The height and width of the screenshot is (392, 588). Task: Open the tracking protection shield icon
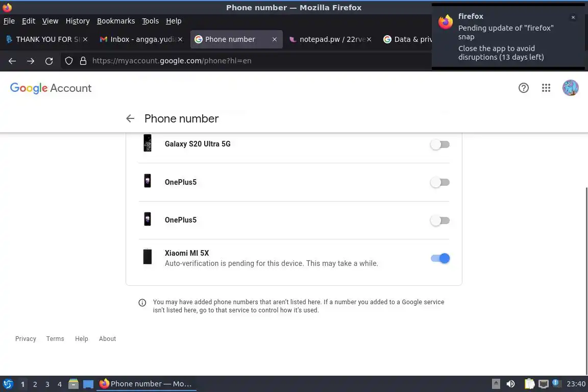(x=68, y=61)
